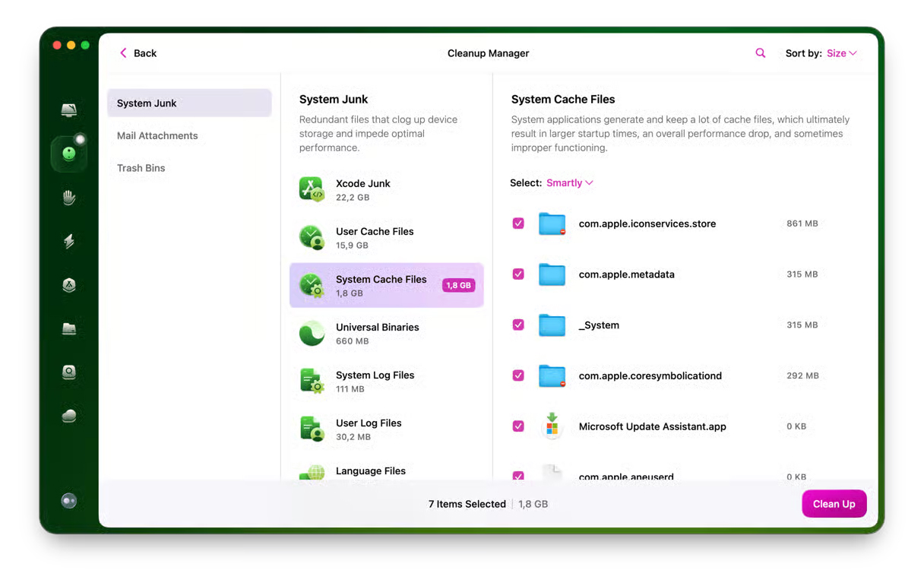Toggle the Microsoft Update Assistant.app checkbox
The height and width of the screenshot is (586, 924).
tap(518, 426)
